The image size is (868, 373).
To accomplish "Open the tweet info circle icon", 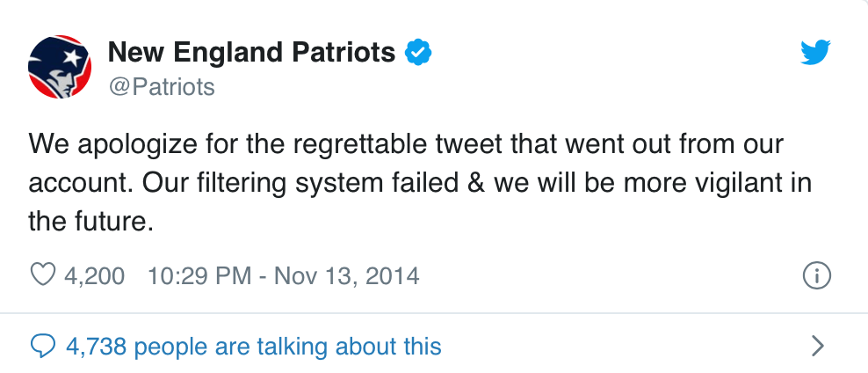I will [x=816, y=275].
